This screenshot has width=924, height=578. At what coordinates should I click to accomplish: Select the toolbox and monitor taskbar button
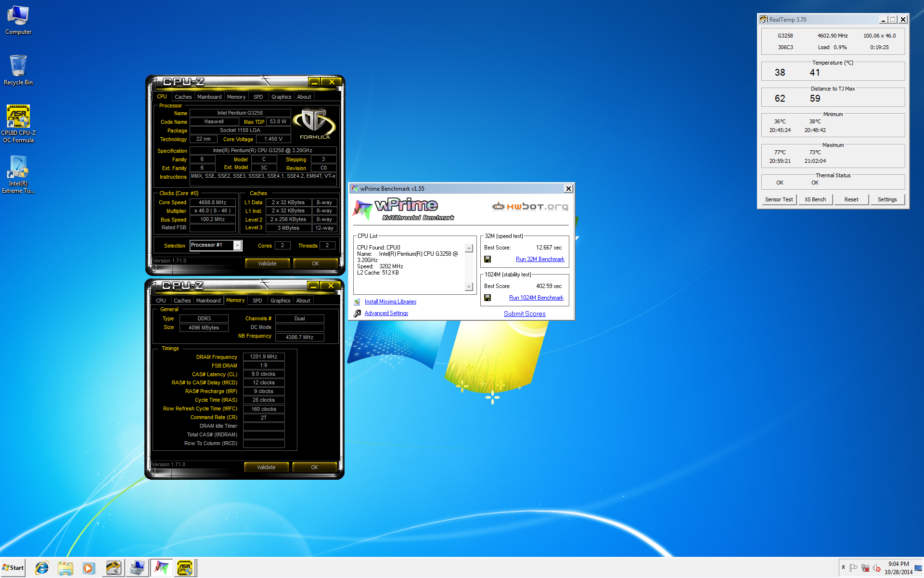tap(137, 568)
